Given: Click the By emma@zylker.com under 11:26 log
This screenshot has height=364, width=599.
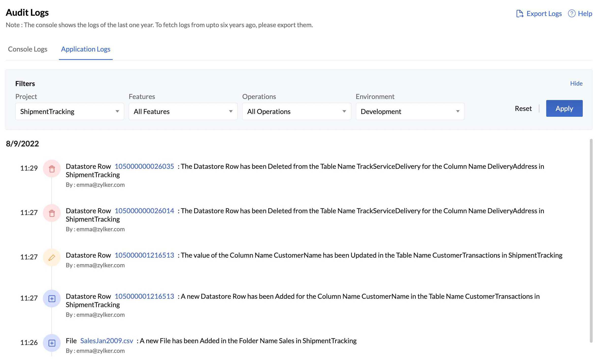Looking at the screenshot, I should point(95,351).
